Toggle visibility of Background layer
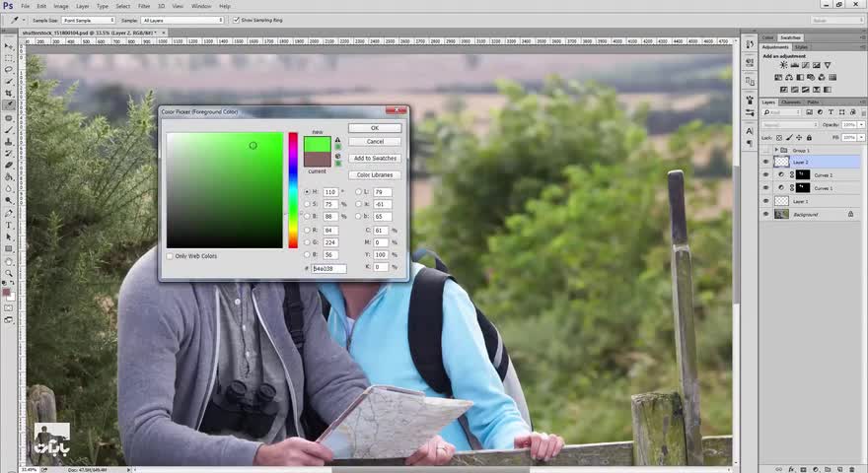The width and height of the screenshot is (868, 473). coord(766,214)
